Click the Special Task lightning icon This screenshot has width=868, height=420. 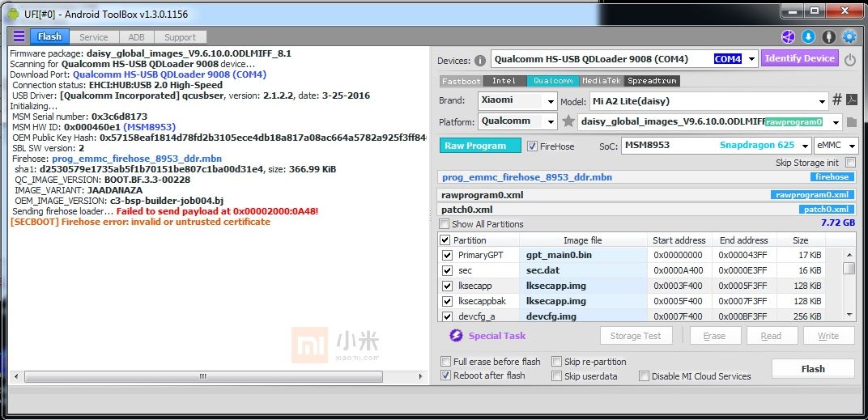coord(456,335)
